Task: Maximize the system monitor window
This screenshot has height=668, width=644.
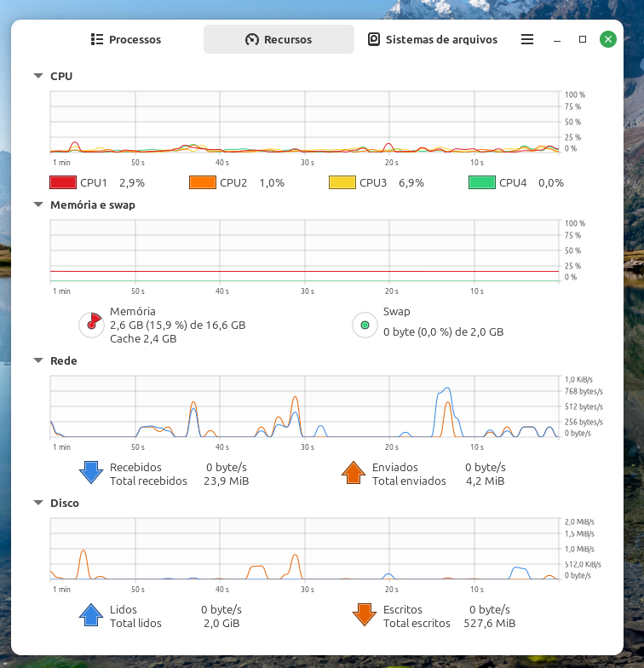Action: [x=583, y=39]
